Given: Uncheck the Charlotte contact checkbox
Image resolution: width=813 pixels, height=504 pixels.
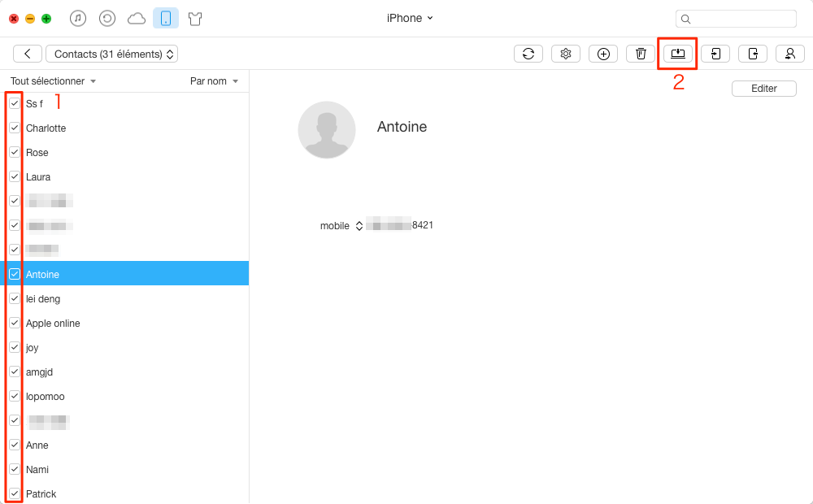Looking at the screenshot, I should point(15,128).
